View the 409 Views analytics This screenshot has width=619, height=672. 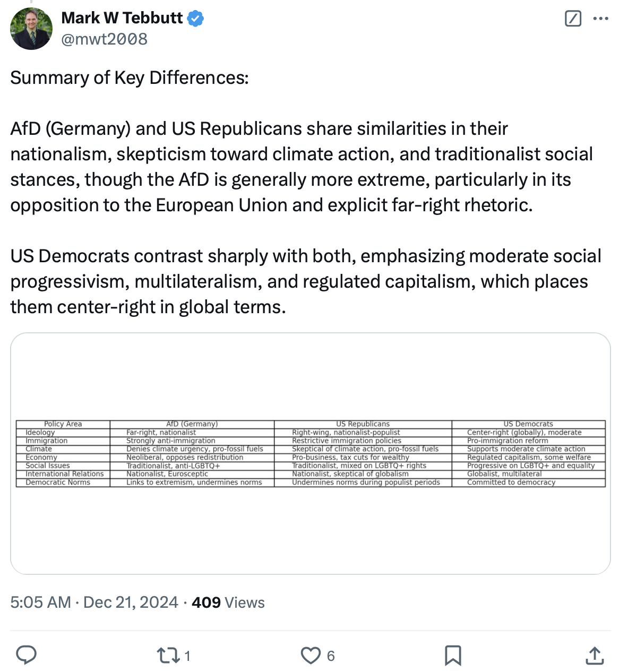click(228, 602)
